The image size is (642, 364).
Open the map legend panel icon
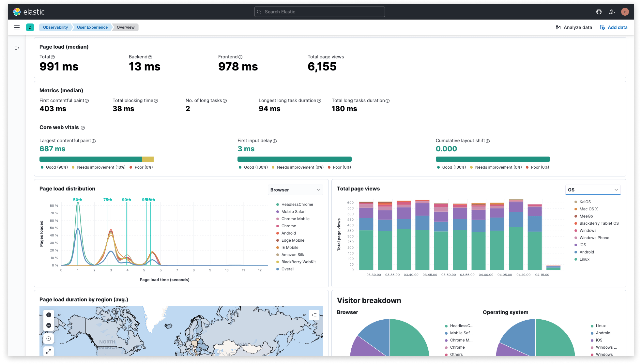tap(314, 315)
